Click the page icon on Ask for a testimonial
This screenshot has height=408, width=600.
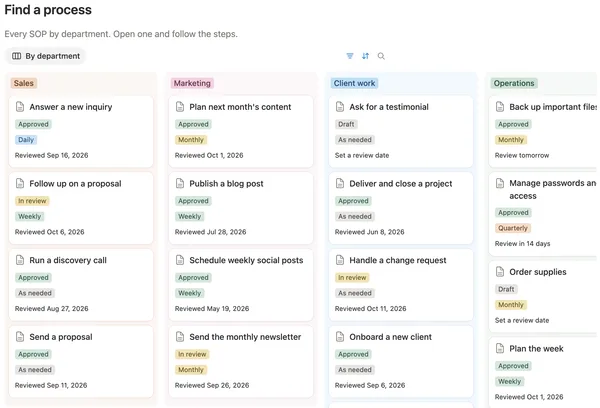(340, 107)
